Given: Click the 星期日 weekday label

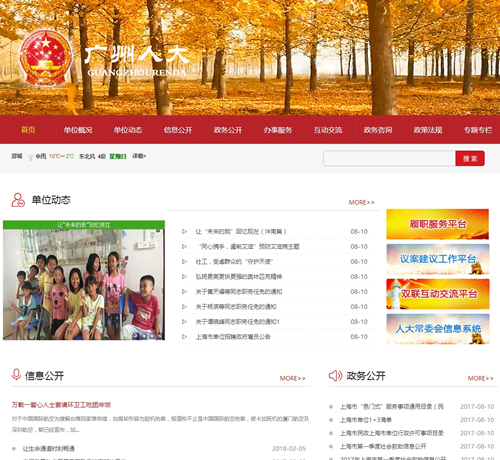Looking at the screenshot, I should (118, 156).
